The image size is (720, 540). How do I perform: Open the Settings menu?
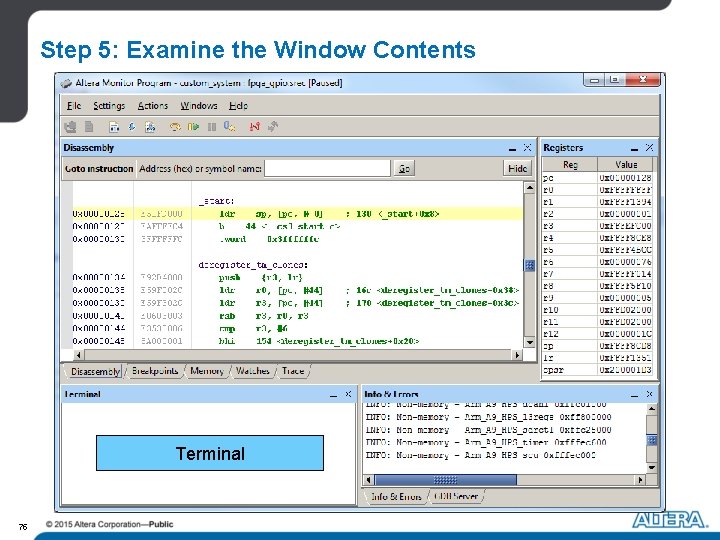pyautogui.click(x=109, y=106)
